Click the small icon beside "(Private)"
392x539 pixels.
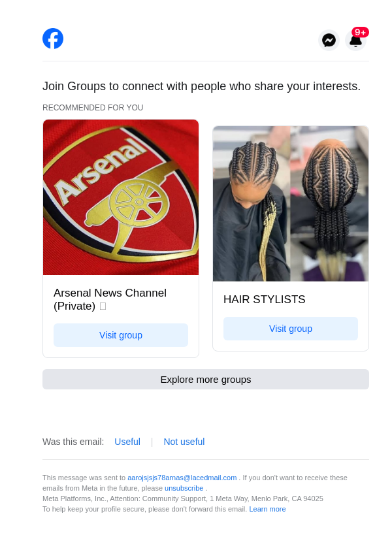click(x=103, y=306)
